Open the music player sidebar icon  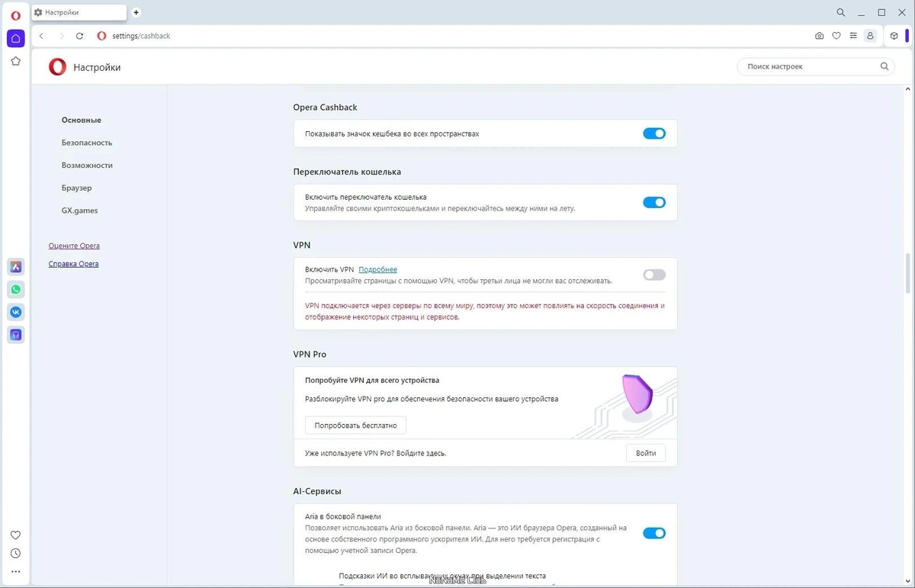click(x=16, y=335)
